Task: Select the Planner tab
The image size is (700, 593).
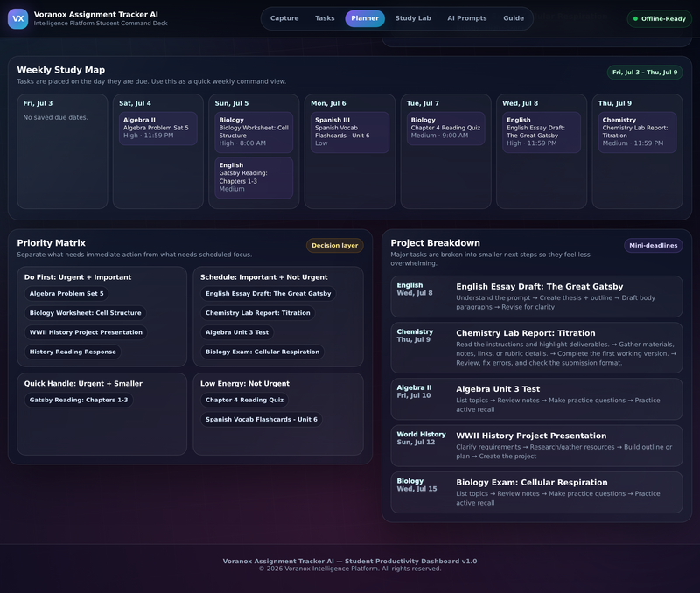Action: point(365,18)
